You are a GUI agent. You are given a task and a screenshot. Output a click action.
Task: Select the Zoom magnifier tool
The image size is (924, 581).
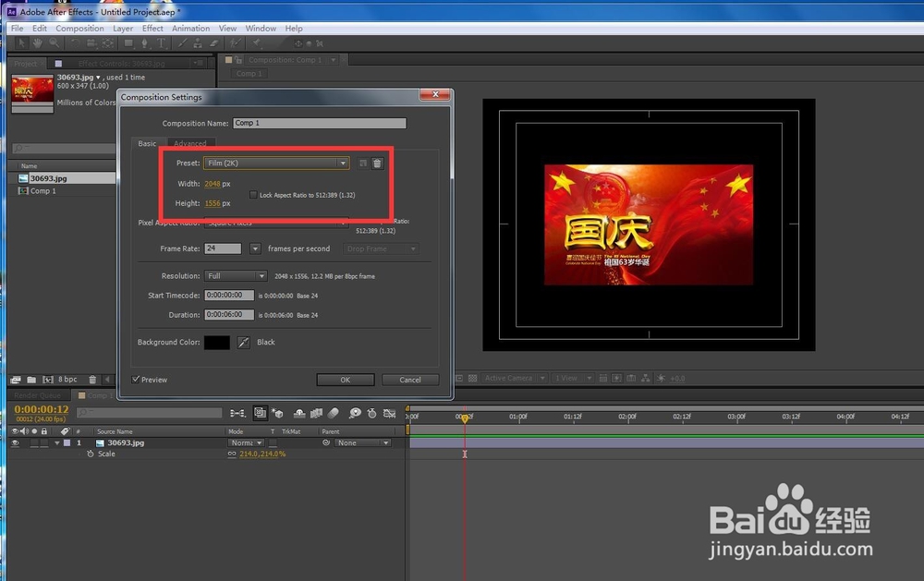pyautogui.click(x=55, y=43)
